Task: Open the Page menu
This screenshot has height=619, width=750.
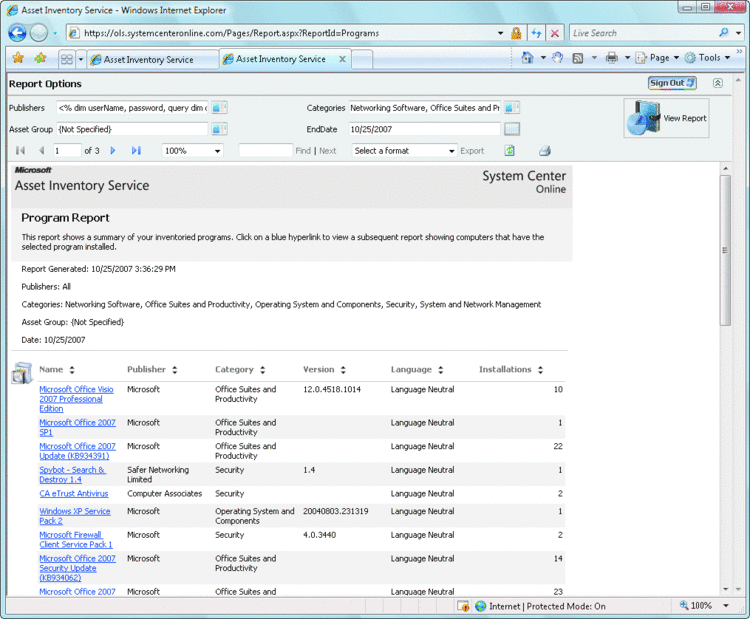Action: tap(659, 58)
